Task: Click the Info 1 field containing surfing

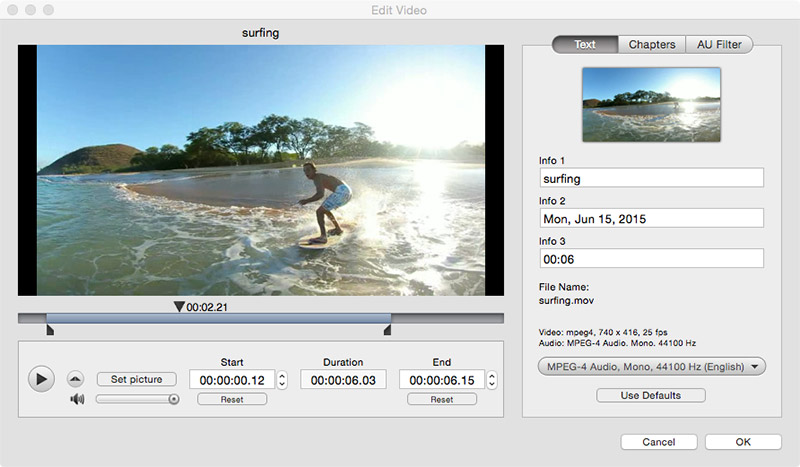Action: point(650,178)
